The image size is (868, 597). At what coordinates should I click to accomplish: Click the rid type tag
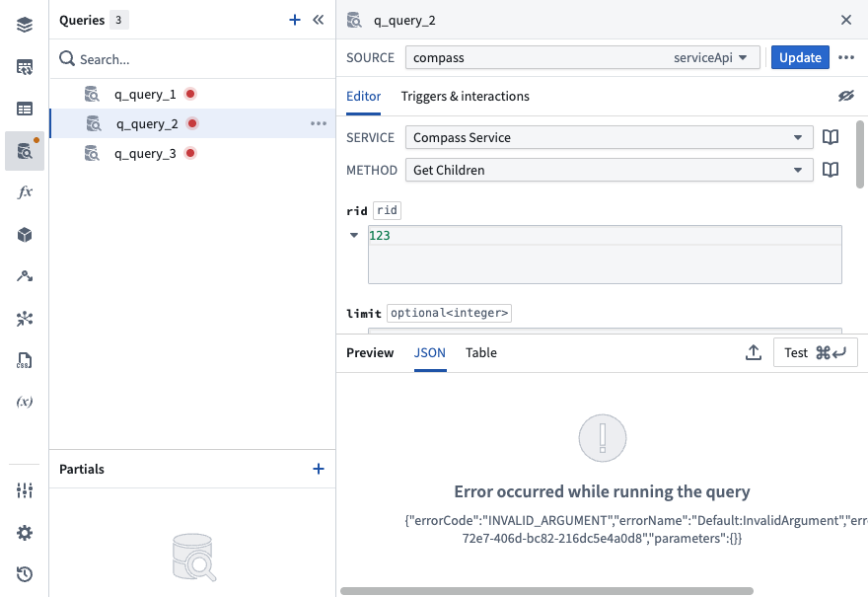click(387, 210)
